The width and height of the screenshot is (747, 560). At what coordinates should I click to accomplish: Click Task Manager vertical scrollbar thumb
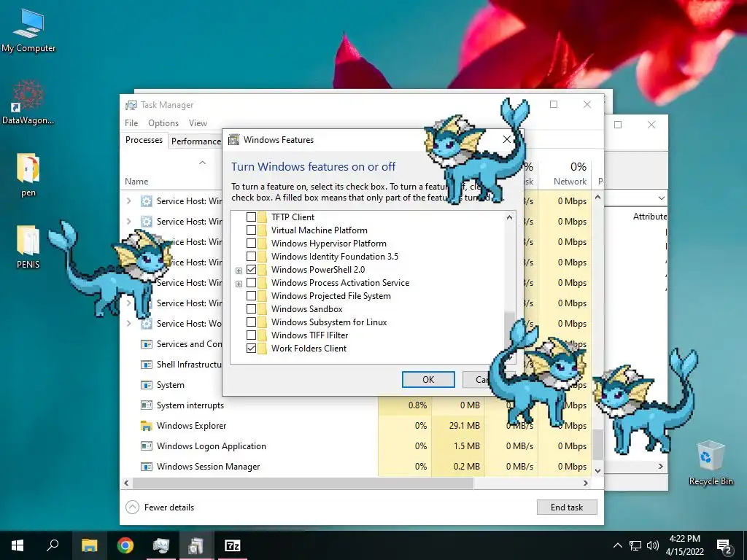(597, 444)
